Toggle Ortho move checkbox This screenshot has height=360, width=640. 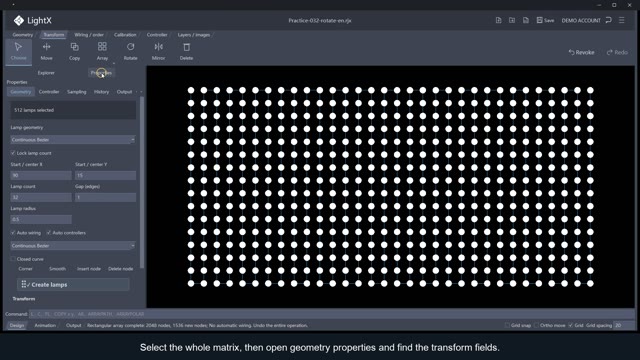click(536, 325)
